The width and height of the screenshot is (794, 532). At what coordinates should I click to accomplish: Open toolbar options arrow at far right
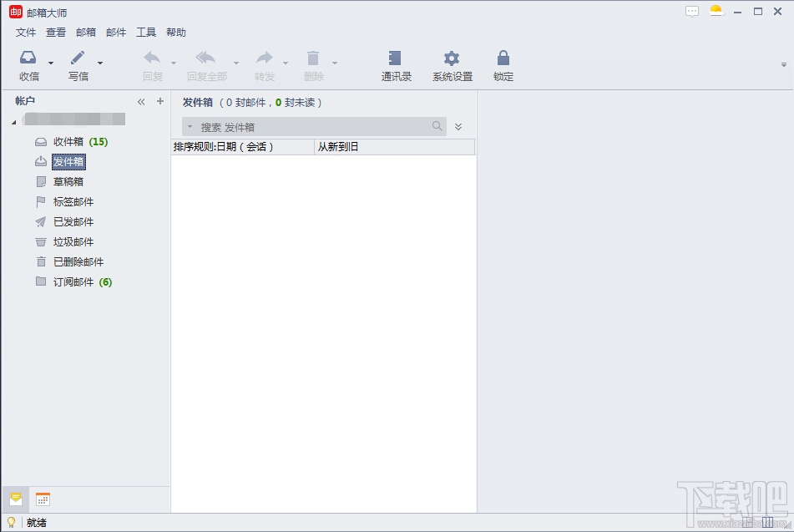click(783, 65)
